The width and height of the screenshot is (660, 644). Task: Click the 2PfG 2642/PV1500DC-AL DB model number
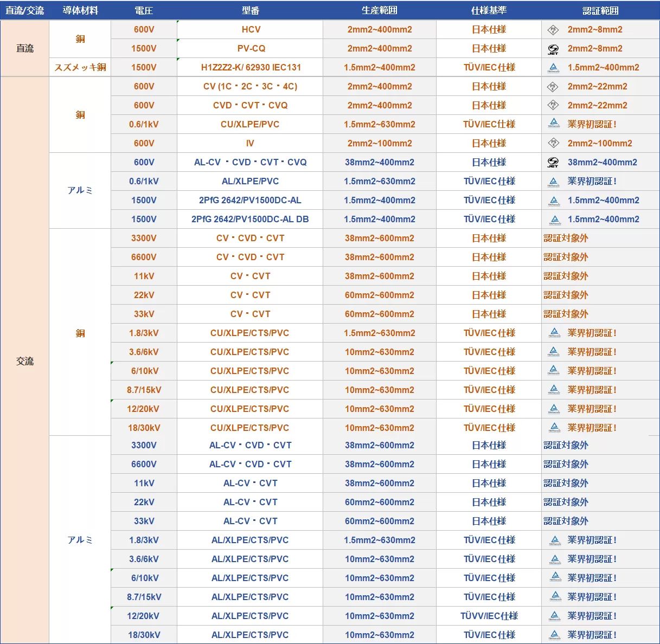tap(250, 219)
